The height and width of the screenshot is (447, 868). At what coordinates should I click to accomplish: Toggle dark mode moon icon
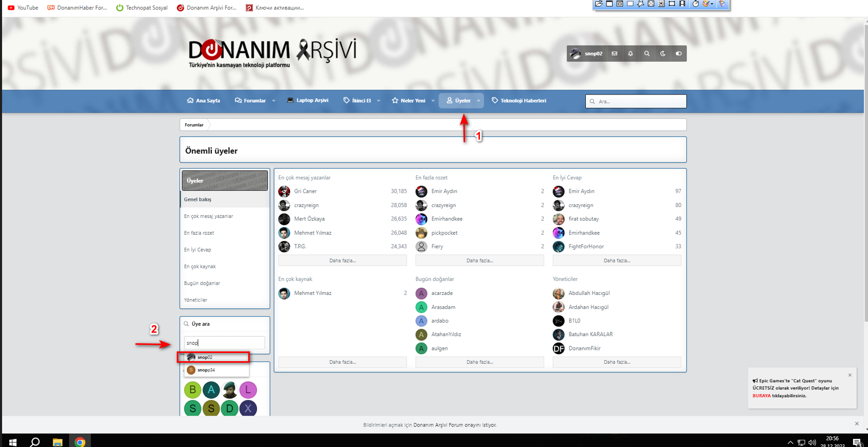pyautogui.click(x=663, y=53)
